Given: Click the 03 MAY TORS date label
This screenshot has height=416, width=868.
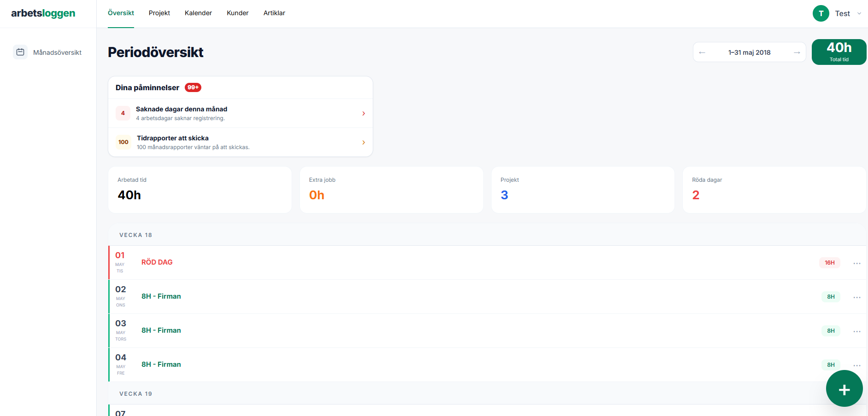Looking at the screenshot, I should tap(121, 330).
